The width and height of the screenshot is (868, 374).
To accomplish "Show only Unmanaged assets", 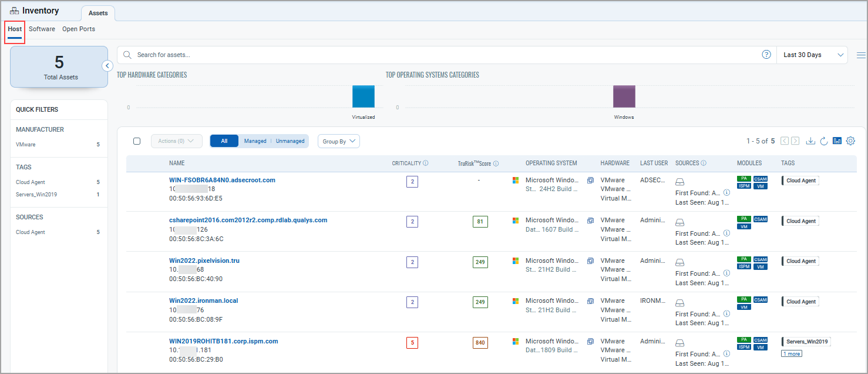I will (290, 141).
